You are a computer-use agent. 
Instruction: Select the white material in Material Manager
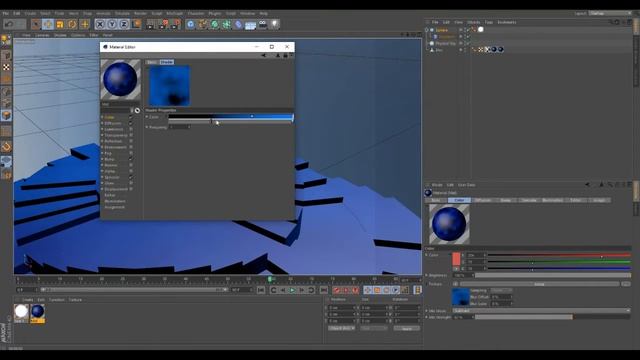point(21,311)
